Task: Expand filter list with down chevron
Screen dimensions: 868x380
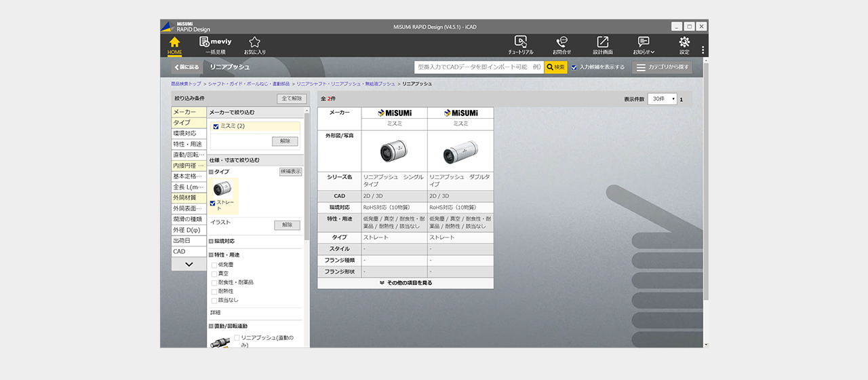Action: tap(189, 265)
